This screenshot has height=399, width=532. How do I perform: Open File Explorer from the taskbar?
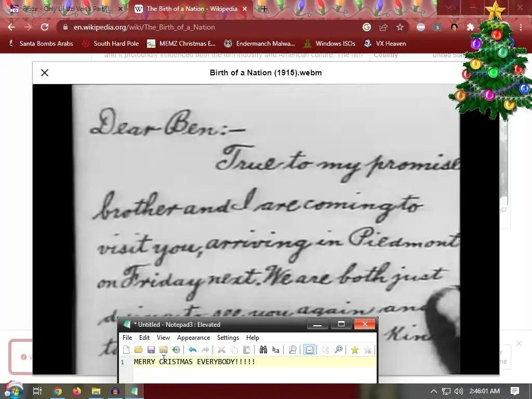[96, 391]
